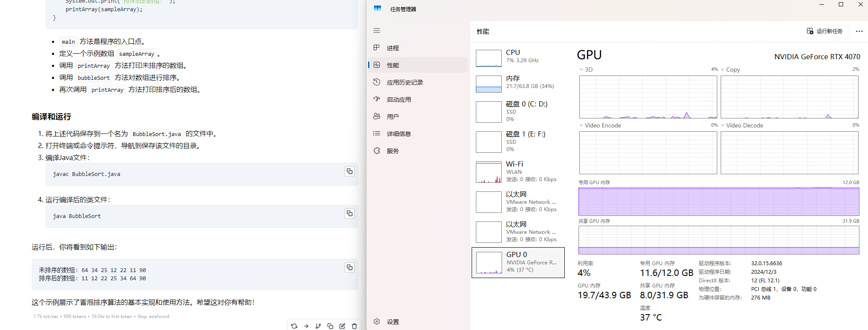868x330 pixels.
Task: Click the 运行新任务 (Run new task) button
Action: [x=825, y=31]
